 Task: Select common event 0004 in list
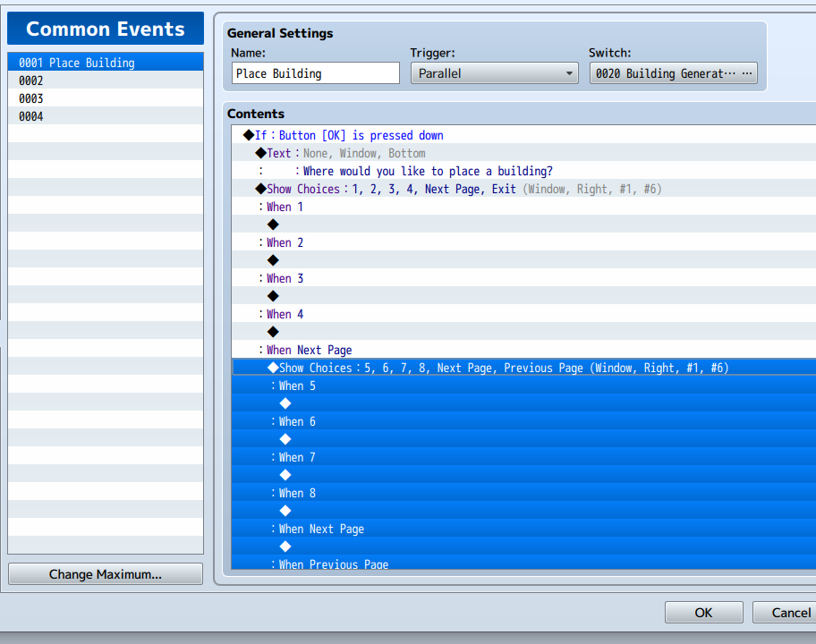click(x=106, y=116)
